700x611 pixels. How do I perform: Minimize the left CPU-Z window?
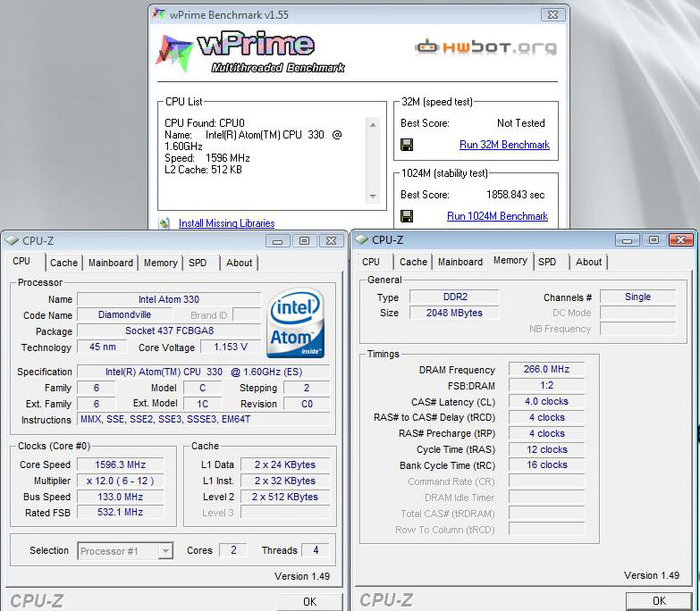(278, 241)
